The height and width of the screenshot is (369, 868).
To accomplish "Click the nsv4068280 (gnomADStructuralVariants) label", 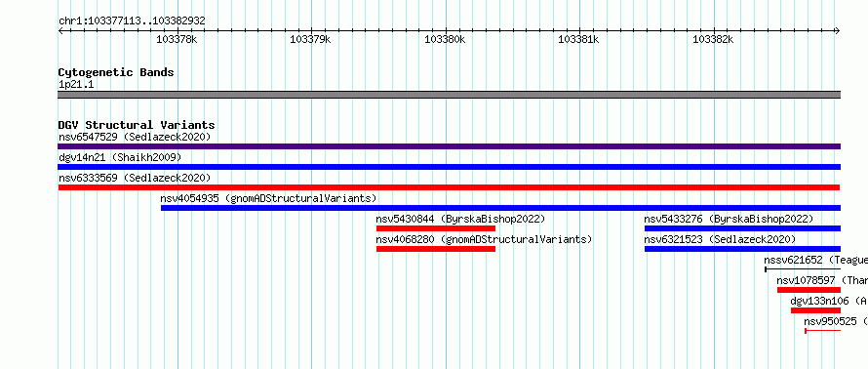I will coord(484,239).
